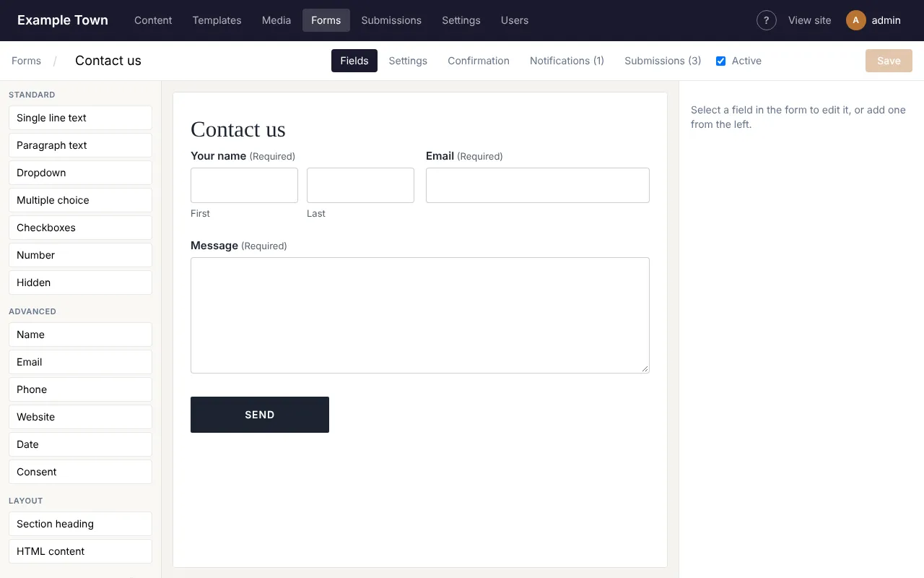Click the Example Town site title
Image resolution: width=924 pixels, height=578 pixels.
pos(63,20)
